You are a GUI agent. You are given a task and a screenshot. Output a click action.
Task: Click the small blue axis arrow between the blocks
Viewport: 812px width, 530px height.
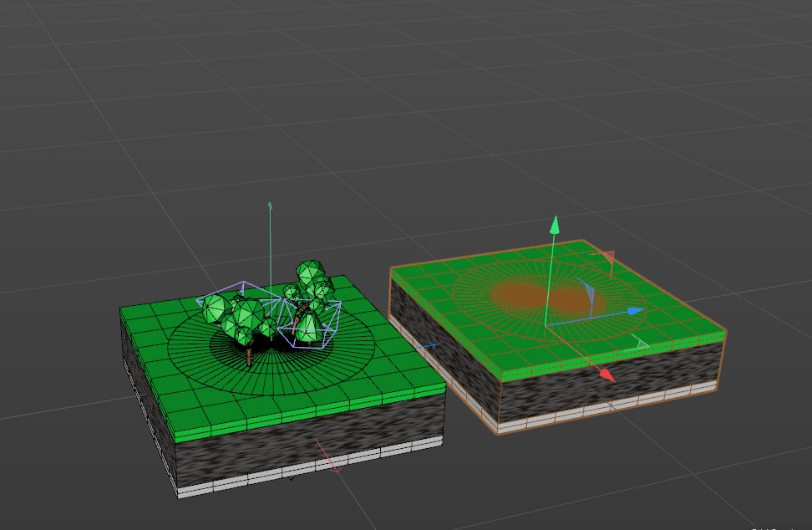point(427,346)
